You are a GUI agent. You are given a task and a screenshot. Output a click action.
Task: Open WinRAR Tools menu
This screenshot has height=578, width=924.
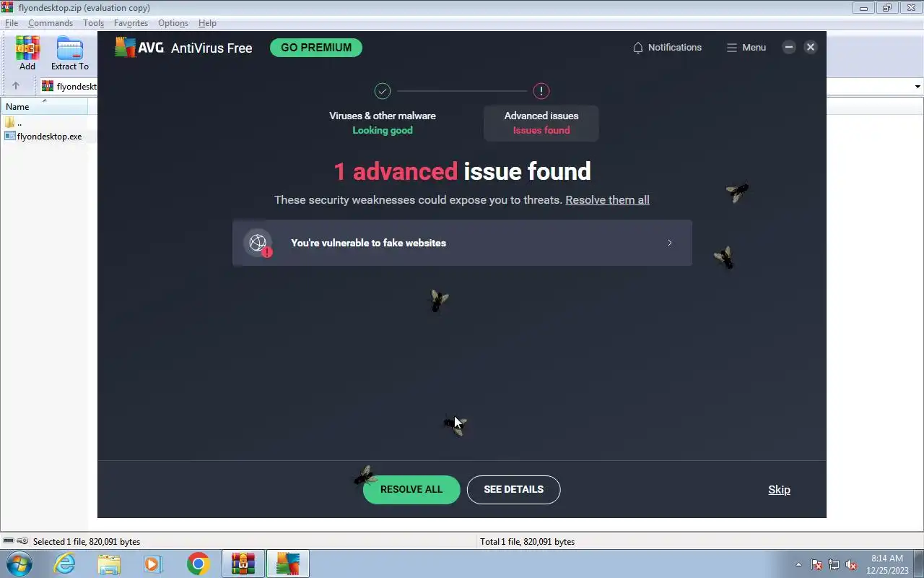click(x=93, y=23)
